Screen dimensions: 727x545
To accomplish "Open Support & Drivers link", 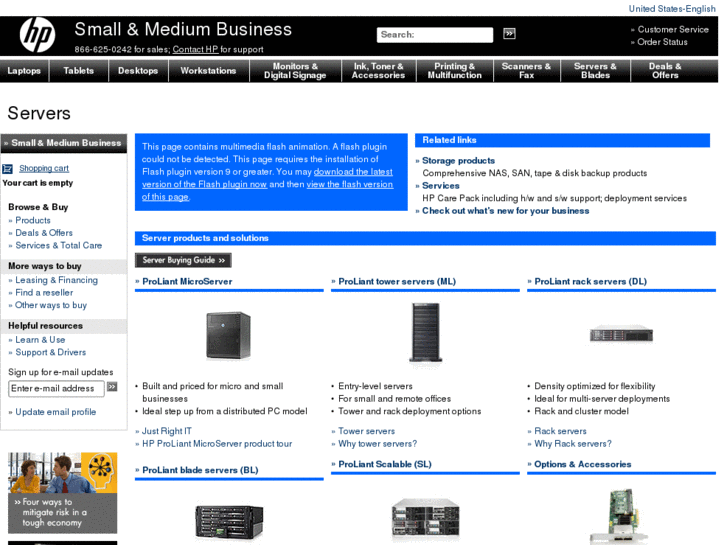I will [51, 353].
